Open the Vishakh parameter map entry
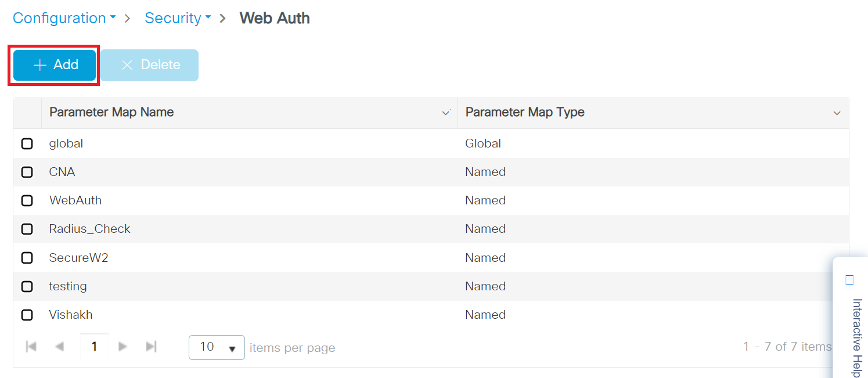Image resolution: width=868 pixels, height=378 pixels. (x=71, y=315)
